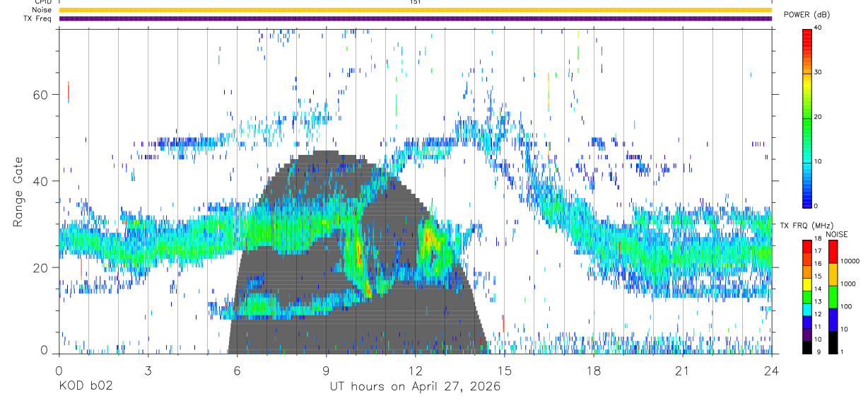
Task: Click the 24 hour tick on the time axis
Action: tap(772, 371)
